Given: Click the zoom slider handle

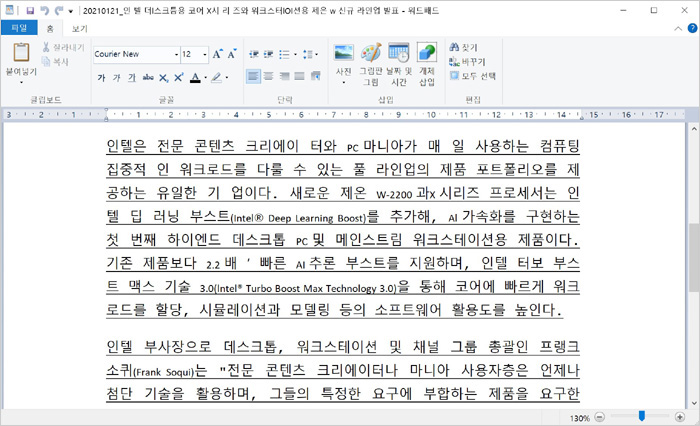Looking at the screenshot, I should [x=642, y=416].
